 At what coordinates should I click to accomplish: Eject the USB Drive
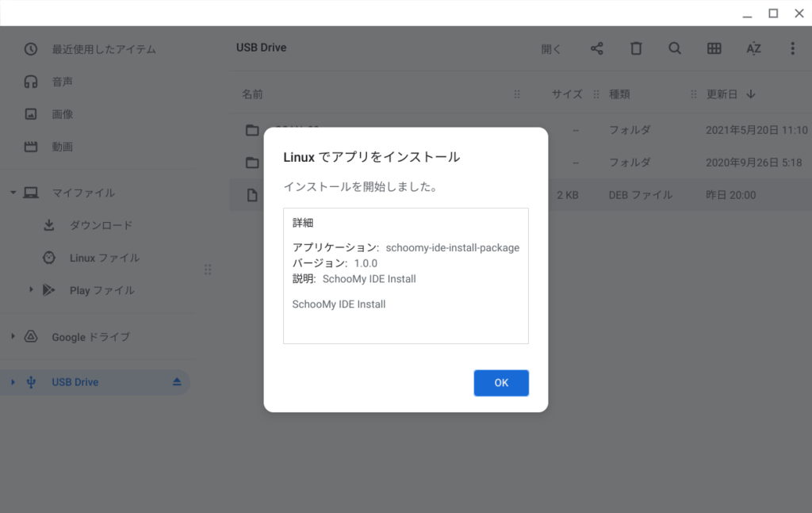177,382
